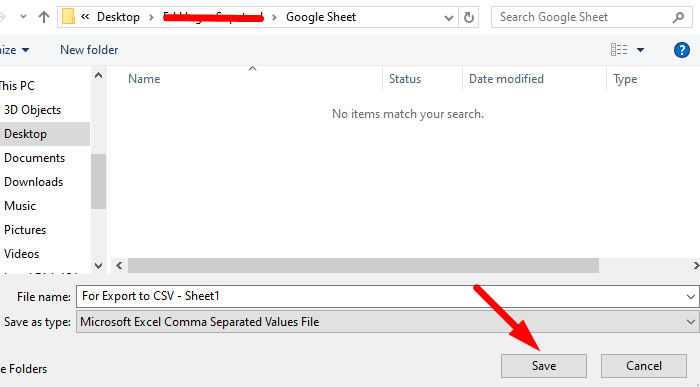Open Music in navigation pane
Image resolution: width=700 pixels, height=387 pixels.
pyautogui.click(x=20, y=206)
